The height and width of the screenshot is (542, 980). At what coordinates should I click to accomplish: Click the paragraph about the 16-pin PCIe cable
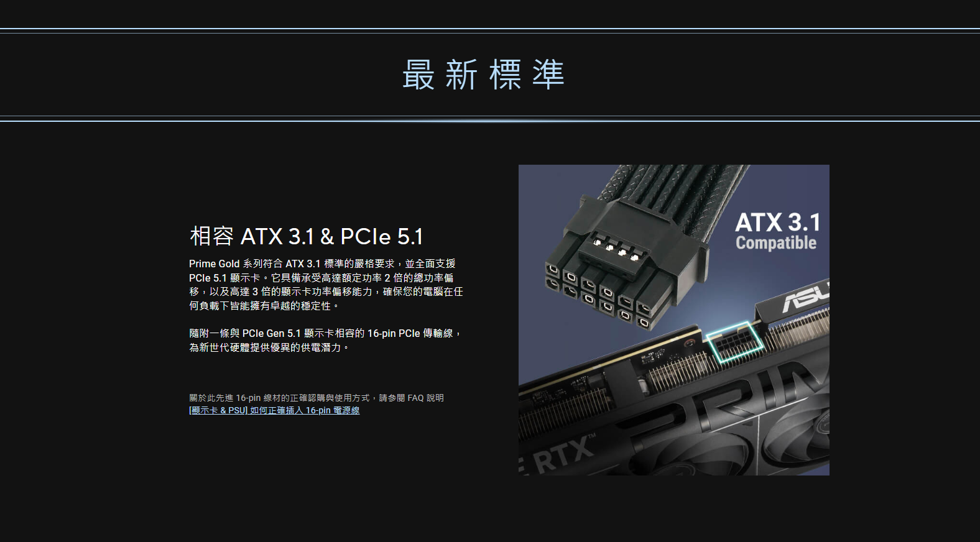325,340
